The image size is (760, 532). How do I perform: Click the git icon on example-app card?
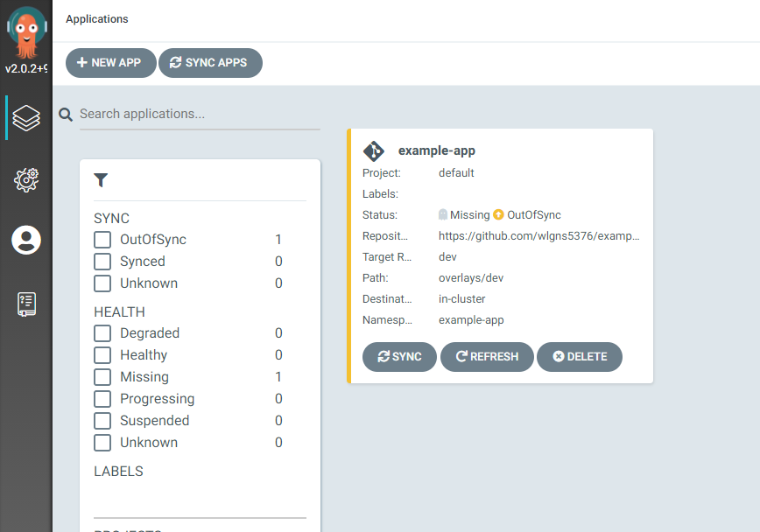pos(374,150)
